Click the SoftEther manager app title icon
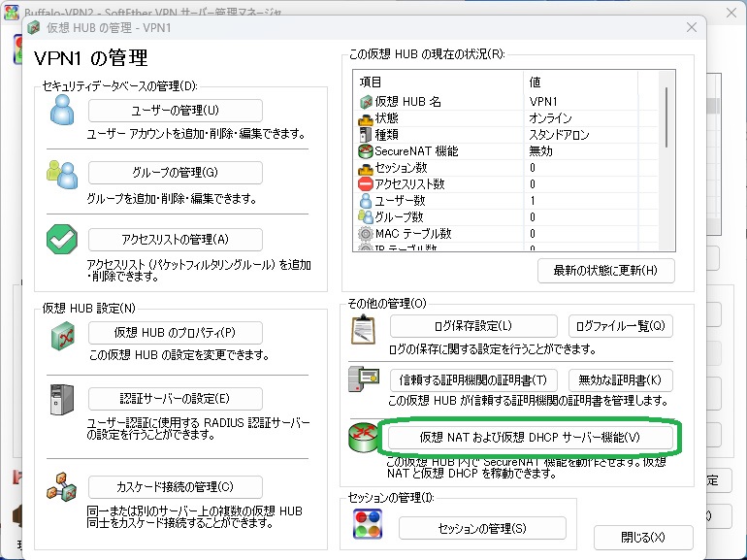Image resolution: width=747 pixels, height=560 pixels. tap(12, 12)
